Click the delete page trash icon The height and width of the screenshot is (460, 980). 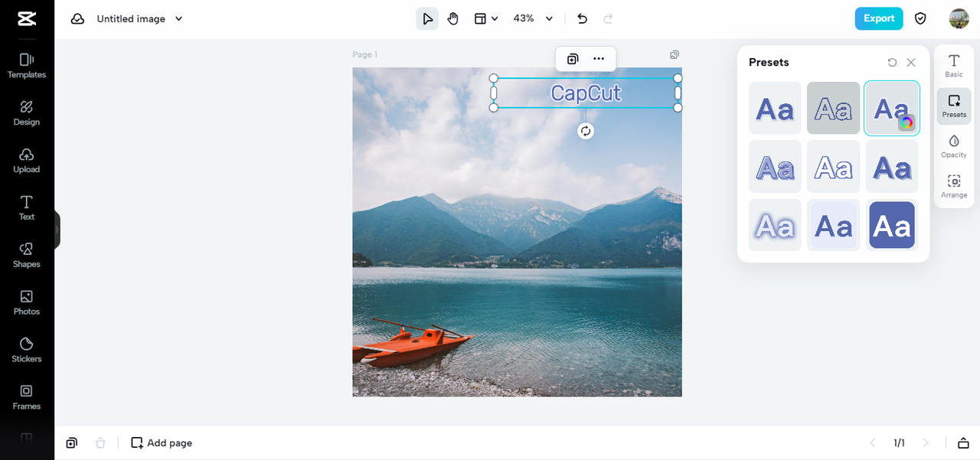pos(100,442)
